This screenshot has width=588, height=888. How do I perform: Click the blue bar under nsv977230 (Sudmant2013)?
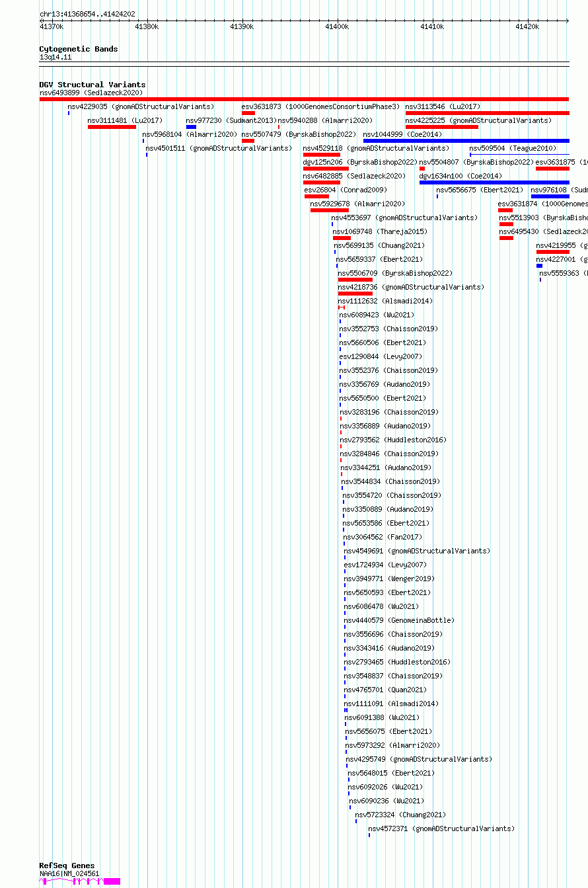(191, 127)
